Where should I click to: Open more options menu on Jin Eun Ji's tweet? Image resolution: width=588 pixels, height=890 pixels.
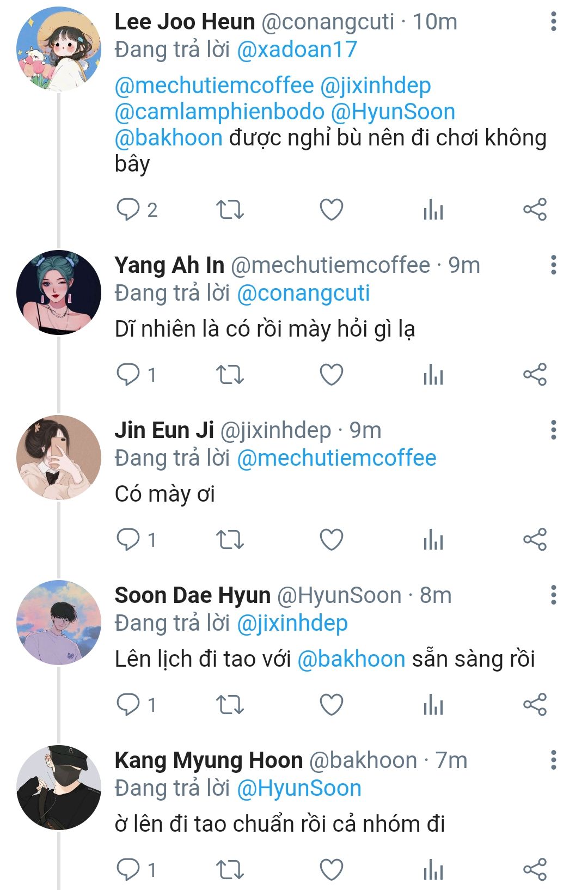553,430
